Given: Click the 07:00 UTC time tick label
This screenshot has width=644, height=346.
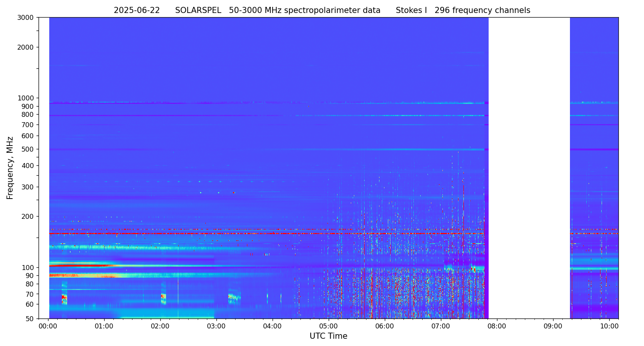Looking at the screenshot, I should point(441,327).
